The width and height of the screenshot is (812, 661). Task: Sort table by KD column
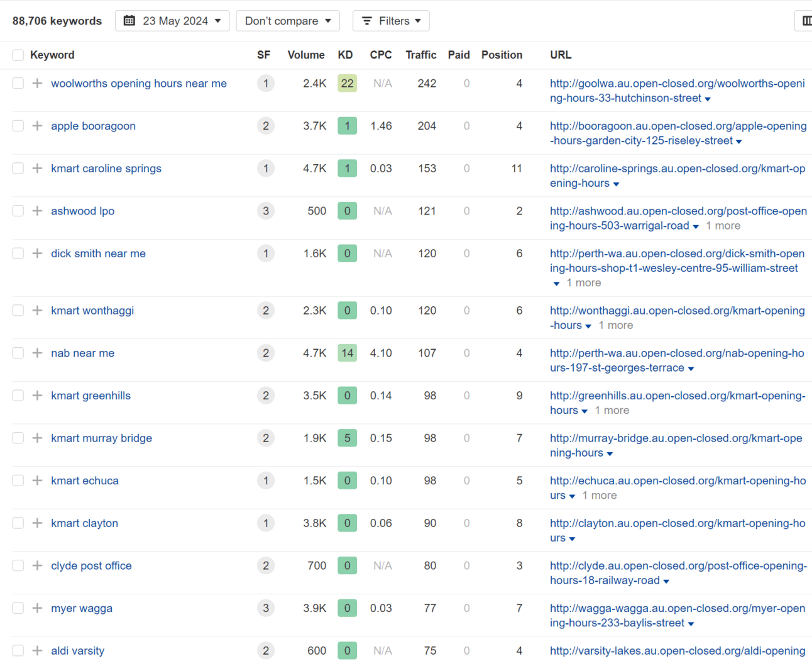tap(345, 55)
